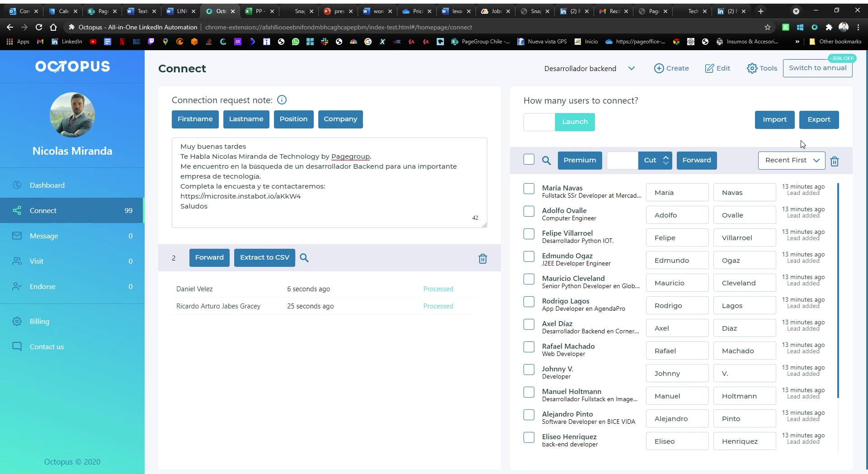The height and width of the screenshot is (474, 868).
Task: Open Billing settings in sidebar
Action: point(72,321)
